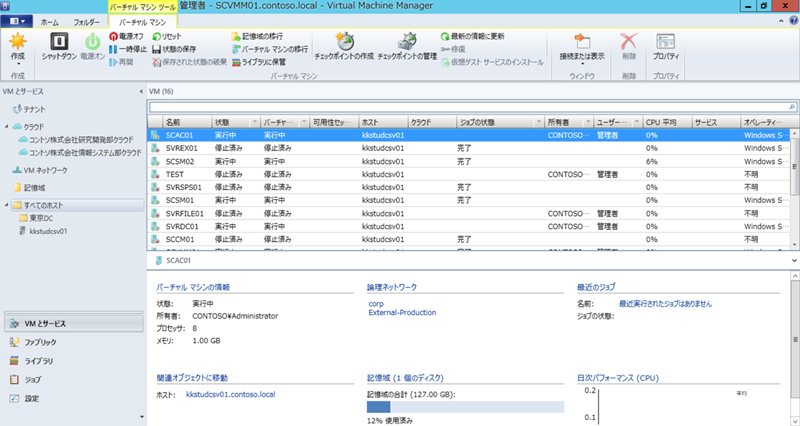Viewport: 800px width, 426px height.
Task: Collapse the クラウド (Clouds) tree node
Action: click(x=7, y=127)
